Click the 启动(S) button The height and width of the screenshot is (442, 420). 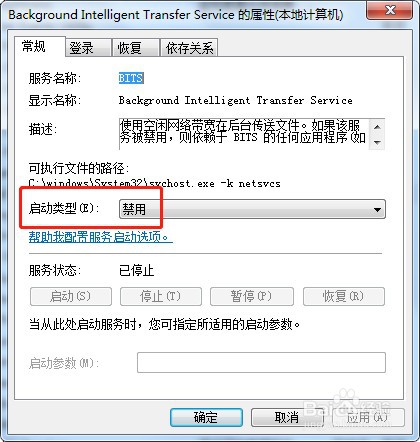(x=71, y=296)
